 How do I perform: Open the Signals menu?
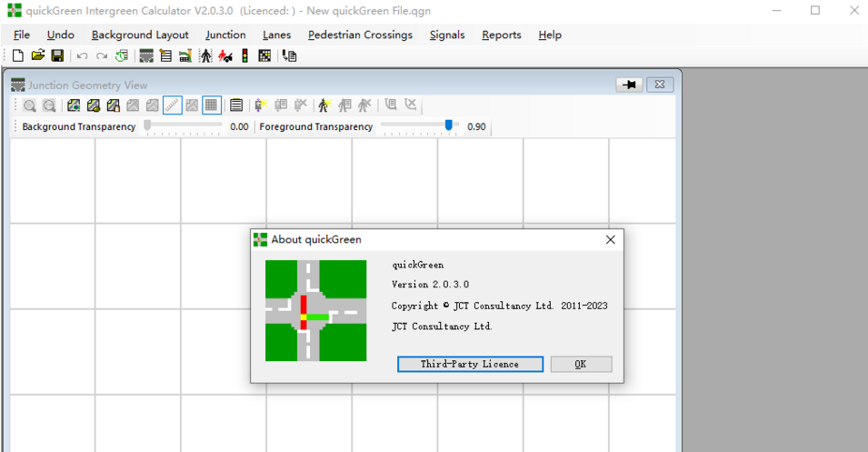click(x=447, y=35)
